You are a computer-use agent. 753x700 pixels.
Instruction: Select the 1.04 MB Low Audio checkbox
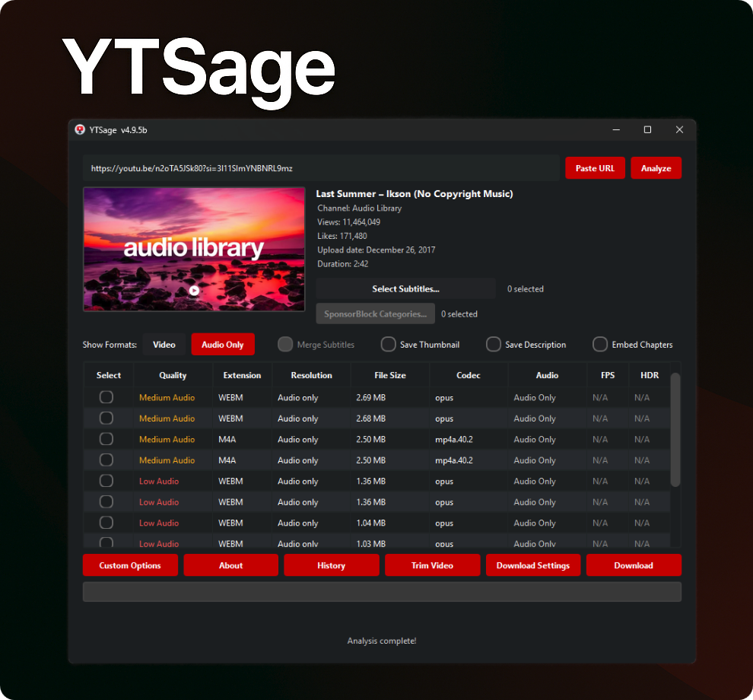point(106,522)
